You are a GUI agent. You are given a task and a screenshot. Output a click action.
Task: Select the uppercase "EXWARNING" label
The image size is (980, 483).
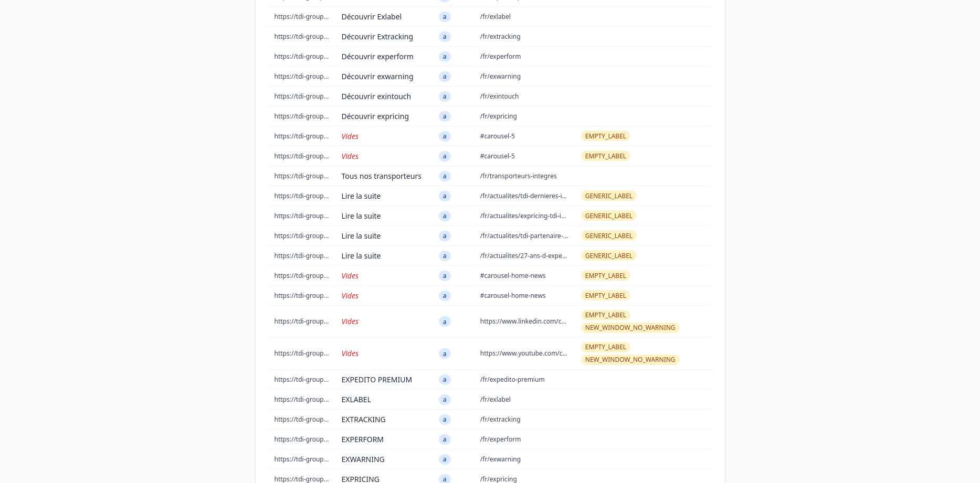coord(363,459)
